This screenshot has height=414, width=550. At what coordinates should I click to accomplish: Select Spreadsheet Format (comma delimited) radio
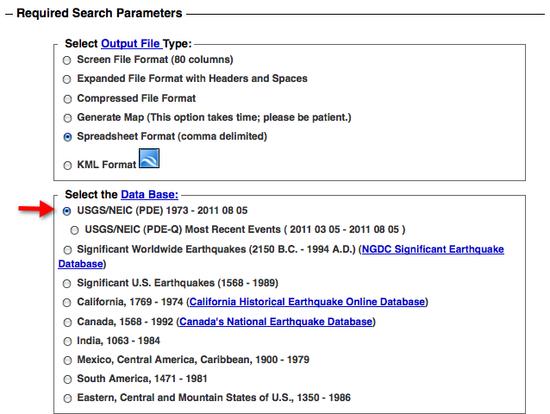(x=67, y=137)
